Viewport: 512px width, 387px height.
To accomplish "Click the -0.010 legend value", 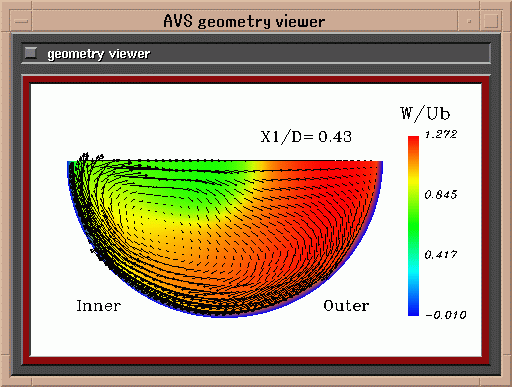I will tap(446, 315).
